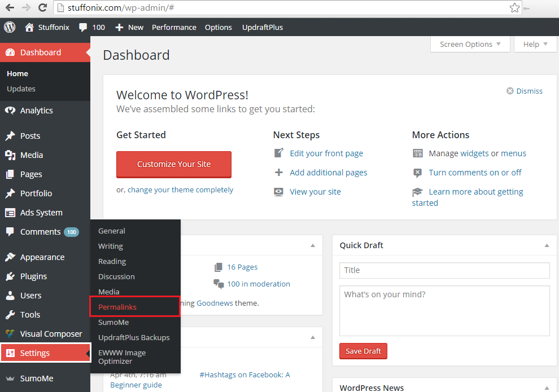Open UpdraftPlus in the admin bar
The width and height of the screenshot is (559, 392).
click(x=263, y=28)
